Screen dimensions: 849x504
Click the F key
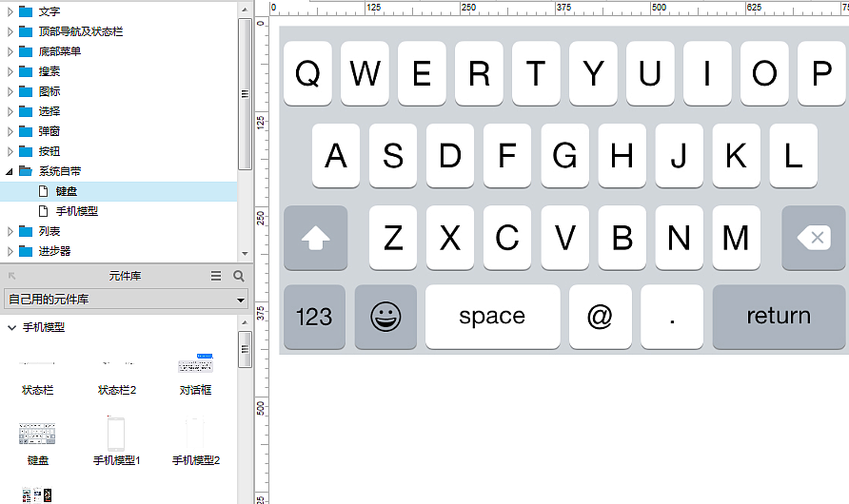click(507, 156)
